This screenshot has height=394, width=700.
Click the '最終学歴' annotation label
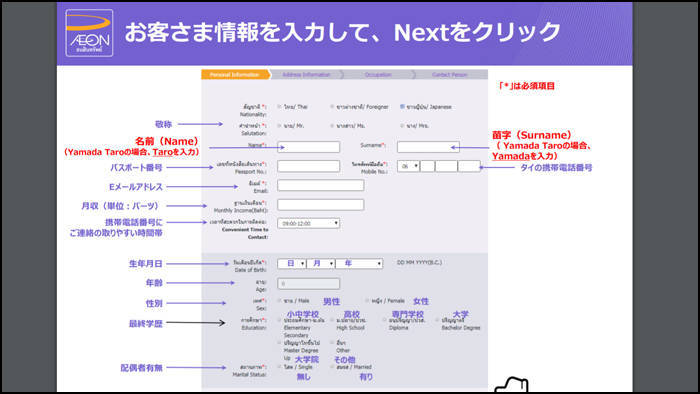[146, 323]
